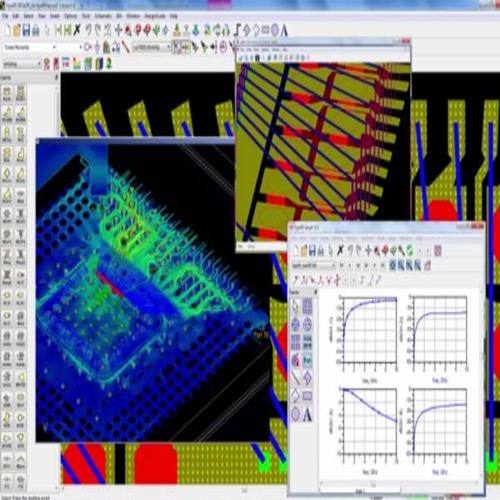This screenshot has width=500, height=500.
Task: Open the component palette dropdown in second toolbar row
Action: click(30, 47)
